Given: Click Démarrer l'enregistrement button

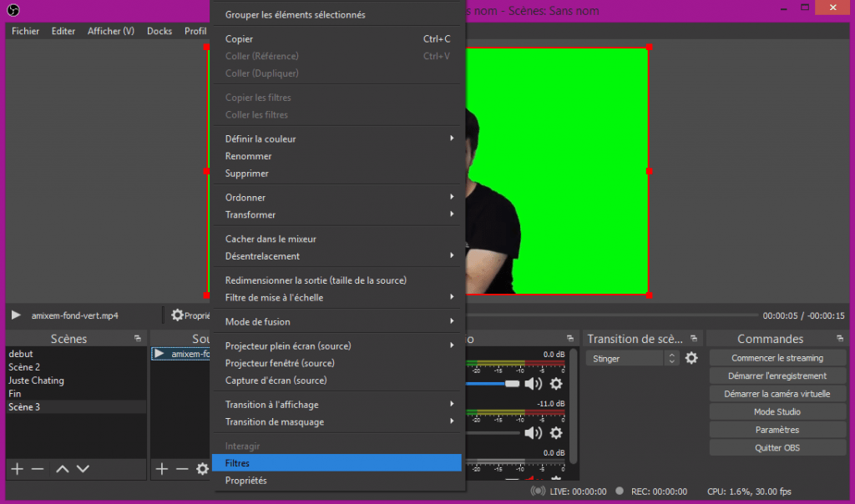Looking at the screenshot, I should tap(777, 376).
